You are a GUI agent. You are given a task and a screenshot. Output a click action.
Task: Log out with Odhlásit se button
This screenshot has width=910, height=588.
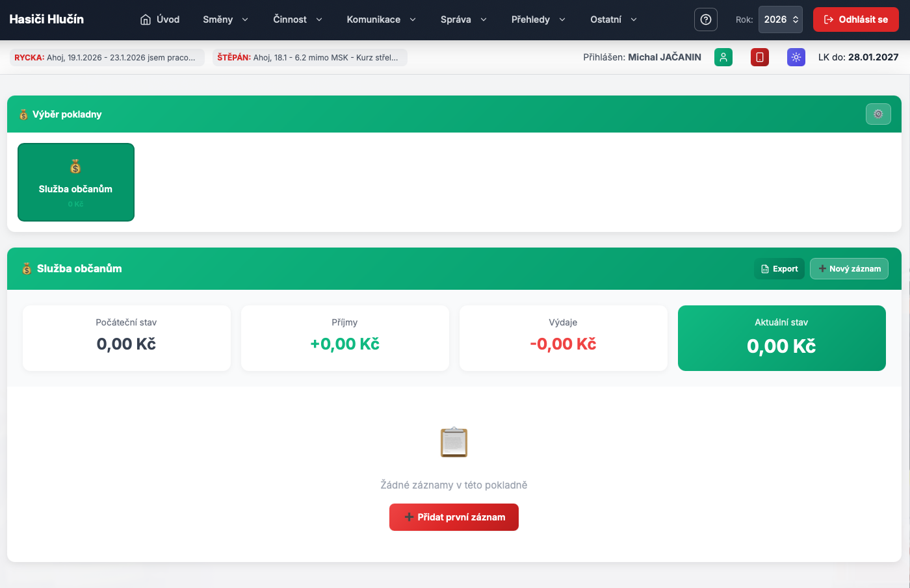coord(855,19)
